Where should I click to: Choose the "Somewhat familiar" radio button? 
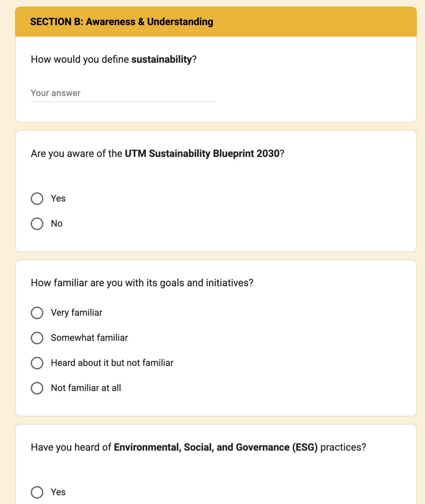[x=37, y=338]
